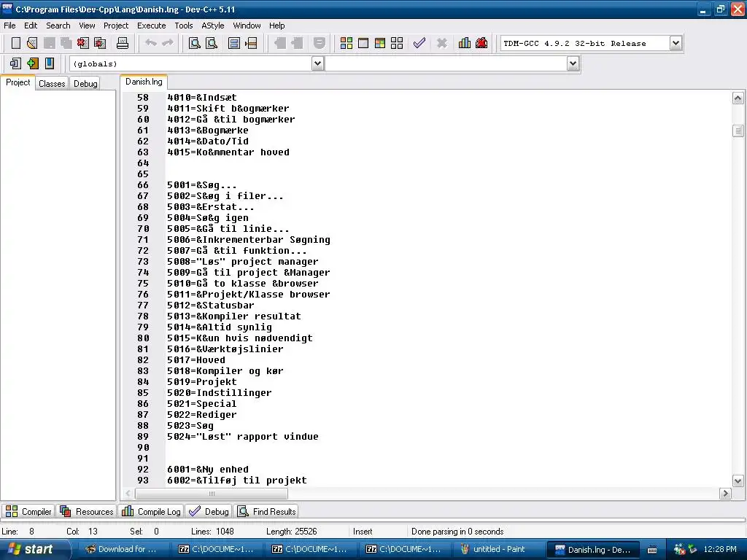Select the Danish.lng editor tab
The width and height of the screenshot is (747, 560).
click(x=144, y=82)
